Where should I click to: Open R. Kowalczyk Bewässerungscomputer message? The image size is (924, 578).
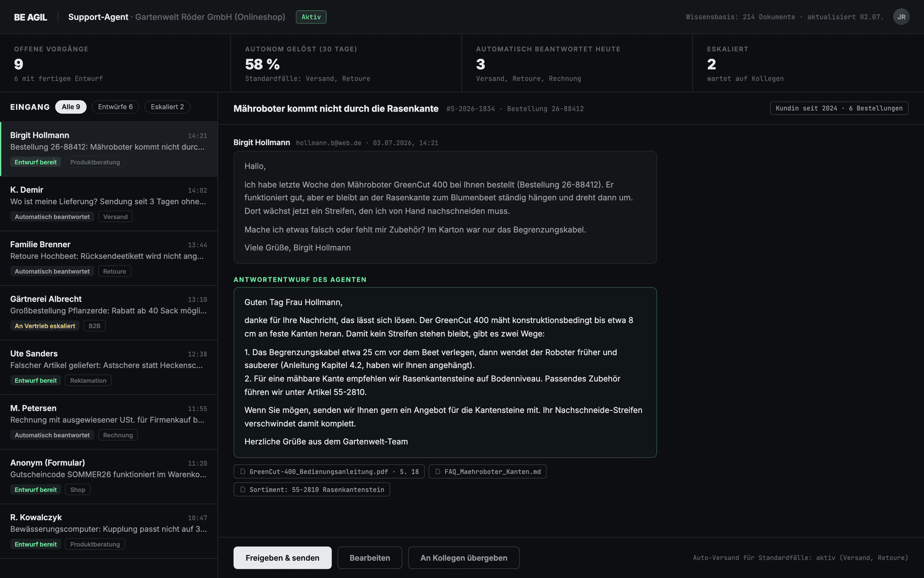(x=109, y=531)
